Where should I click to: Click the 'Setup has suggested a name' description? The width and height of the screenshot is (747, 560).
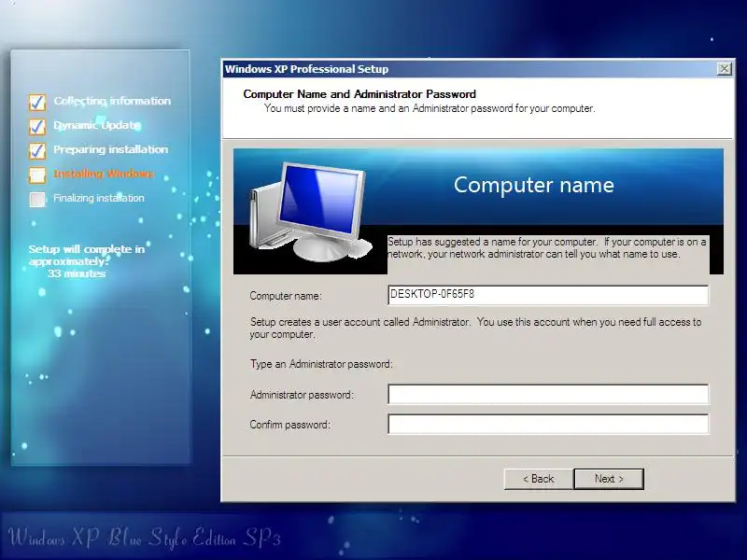[x=546, y=247]
